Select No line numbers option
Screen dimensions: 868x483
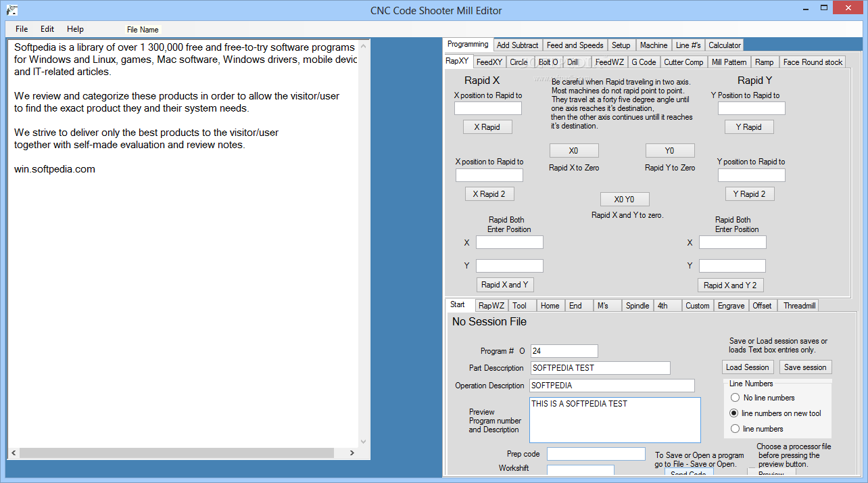(x=735, y=398)
